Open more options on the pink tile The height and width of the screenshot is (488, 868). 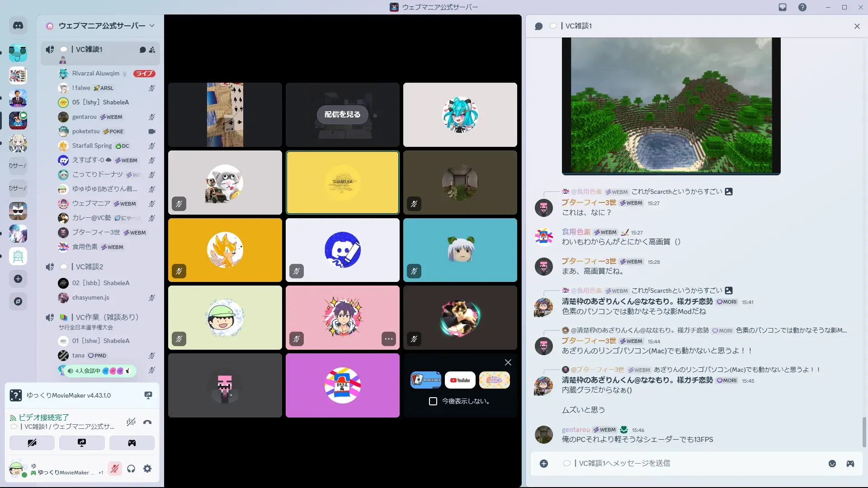[388, 339]
